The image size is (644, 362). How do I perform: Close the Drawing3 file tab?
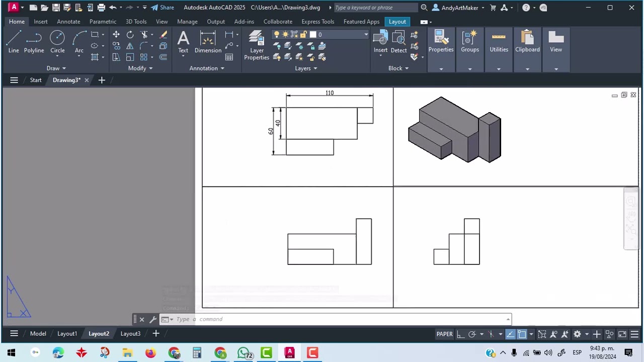click(x=87, y=80)
